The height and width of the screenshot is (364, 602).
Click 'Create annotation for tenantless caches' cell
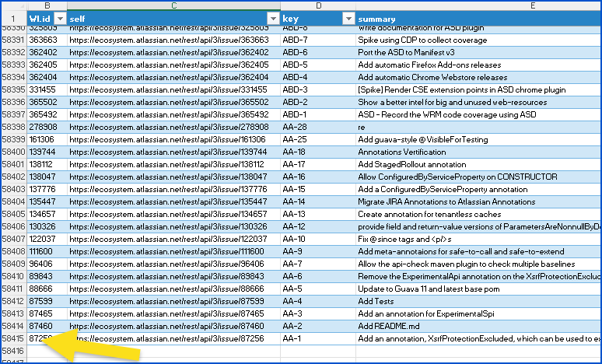pyautogui.click(x=479, y=214)
